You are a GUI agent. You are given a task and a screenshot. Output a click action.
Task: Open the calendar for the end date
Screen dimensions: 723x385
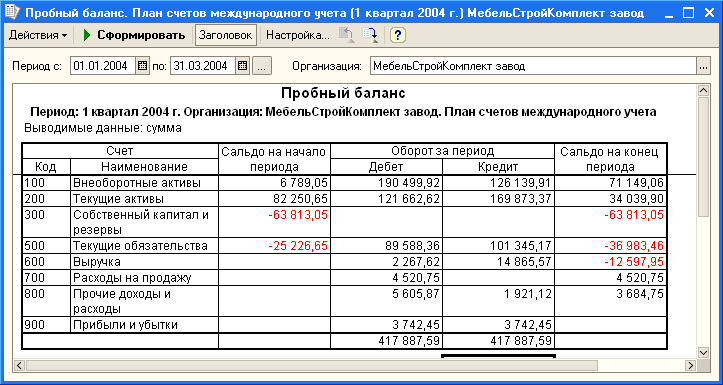pyautogui.click(x=243, y=66)
